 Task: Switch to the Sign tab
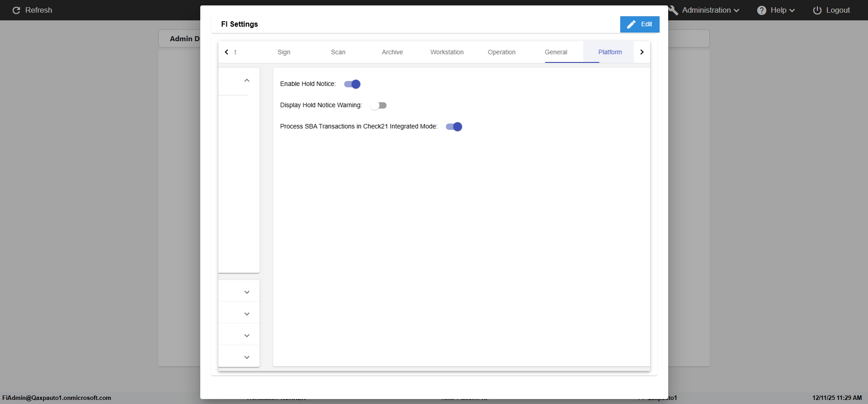point(284,52)
